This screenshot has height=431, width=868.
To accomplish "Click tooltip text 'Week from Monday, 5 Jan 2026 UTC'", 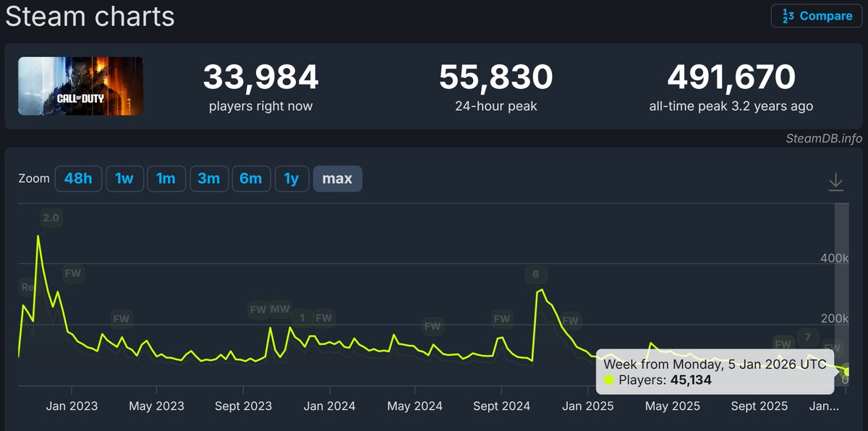I will click(715, 364).
